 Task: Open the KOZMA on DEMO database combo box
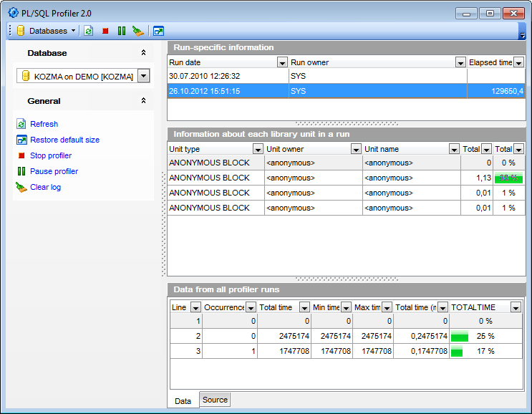pos(143,76)
